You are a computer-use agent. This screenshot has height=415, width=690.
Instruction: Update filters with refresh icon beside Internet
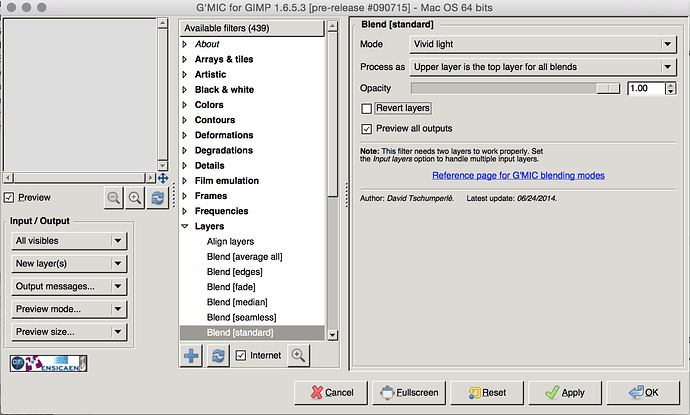tap(218, 356)
